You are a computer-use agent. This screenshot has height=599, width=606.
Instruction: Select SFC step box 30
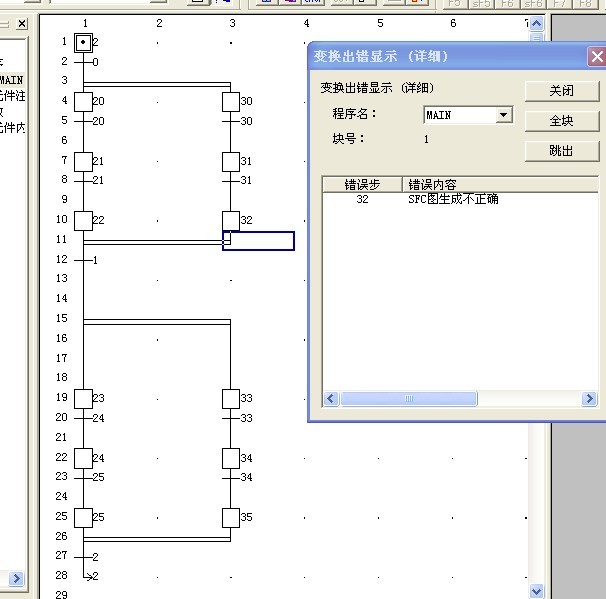point(231,101)
